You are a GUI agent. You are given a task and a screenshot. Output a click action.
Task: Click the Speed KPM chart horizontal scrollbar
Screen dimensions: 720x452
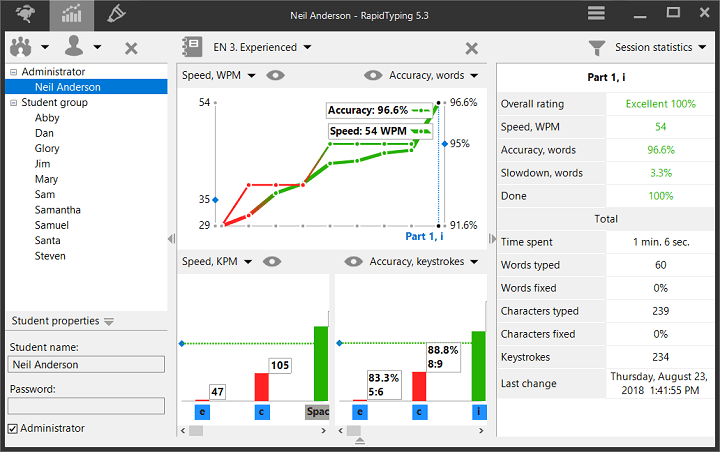pos(195,430)
